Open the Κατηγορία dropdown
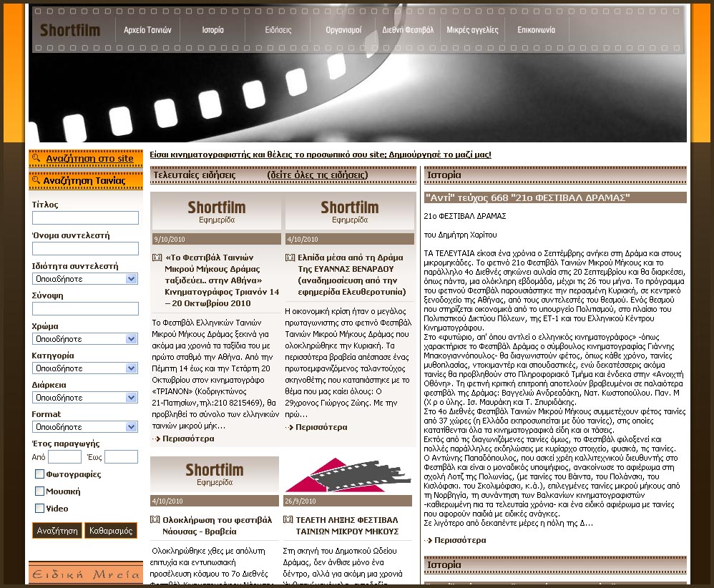 (x=85, y=368)
